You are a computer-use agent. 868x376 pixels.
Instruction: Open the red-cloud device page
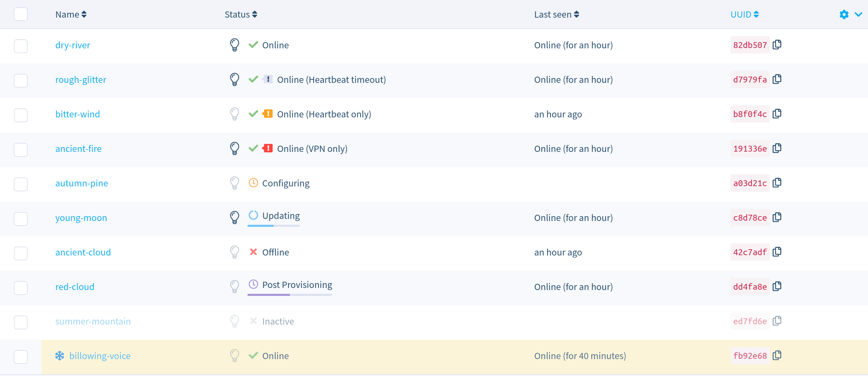(x=75, y=286)
